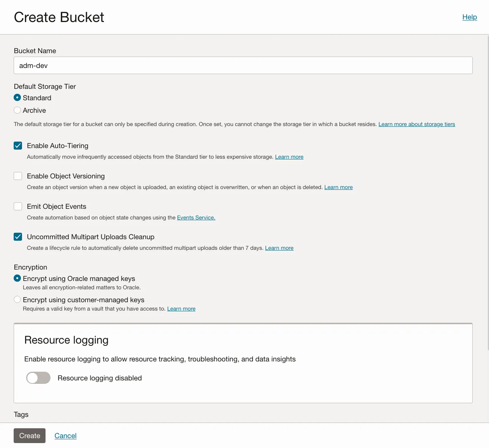The width and height of the screenshot is (489, 448).
Task: Choose Encrypt using Oracle managed keys
Action: point(17,278)
